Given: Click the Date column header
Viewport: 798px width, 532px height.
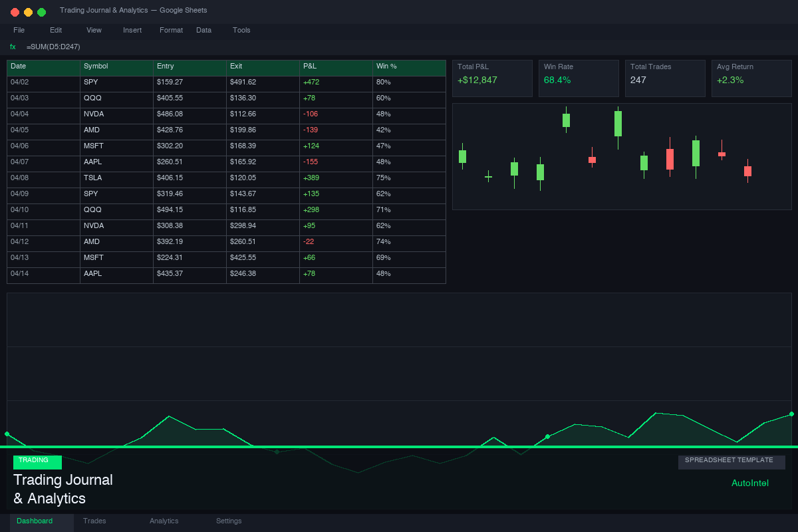Looking at the screenshot, I should point(43,66).
